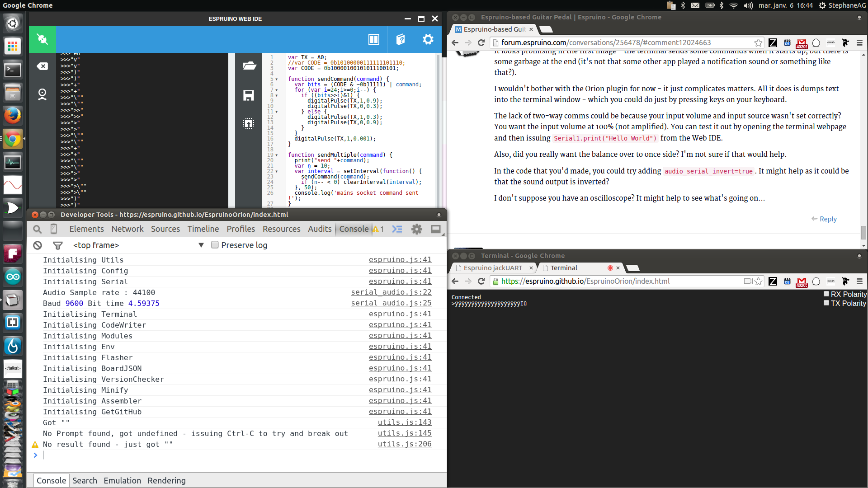The width and height of the screenshot is (868, 488).
Task: Toggle the console filter funnel icon
Action: coord(58,245)
